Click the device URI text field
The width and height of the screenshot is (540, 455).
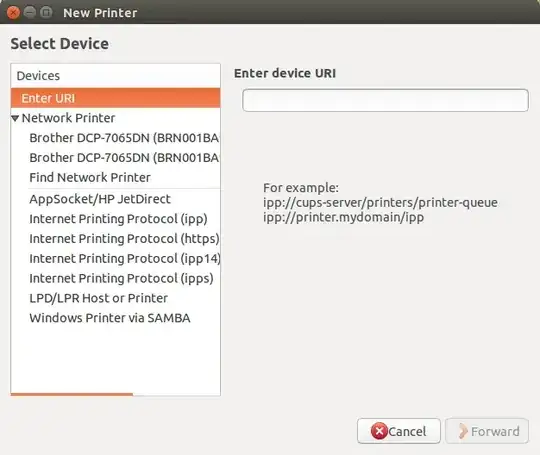pos(385,100)
